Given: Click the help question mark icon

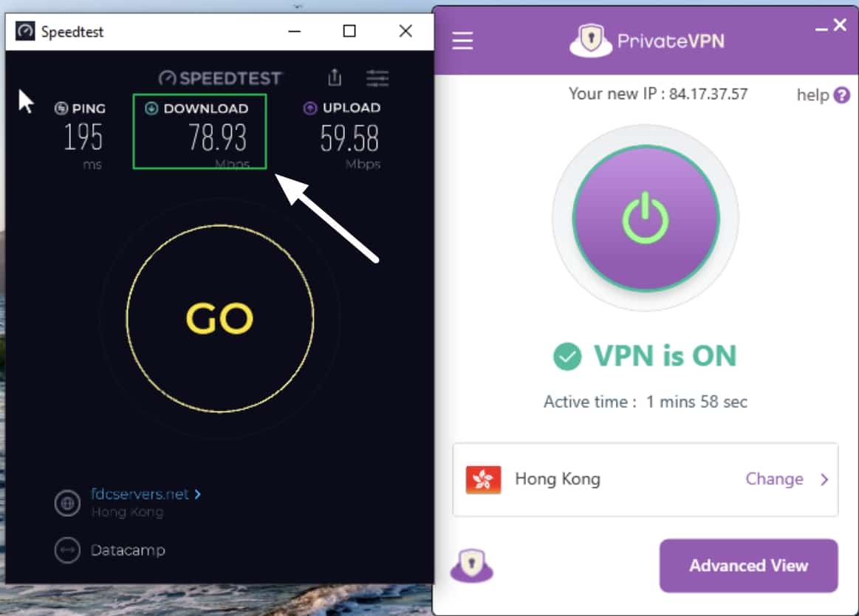Looking at the screenshot, I should tap(841, 95).
